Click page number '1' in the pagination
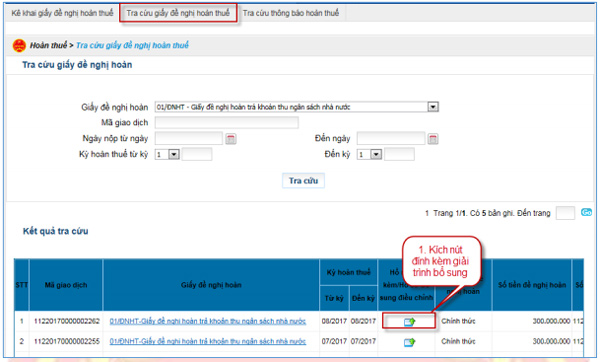 (427, 213)
